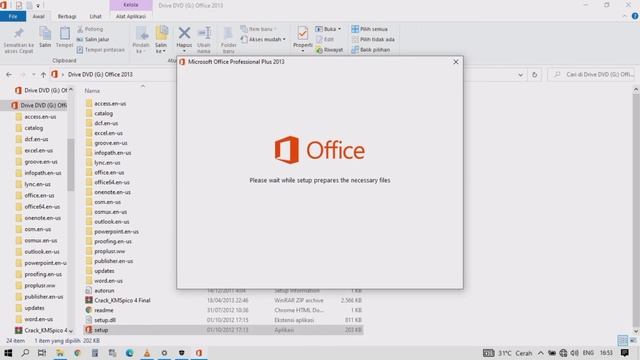
Task: Click the taskbar search icon
Action: point(25,353)
